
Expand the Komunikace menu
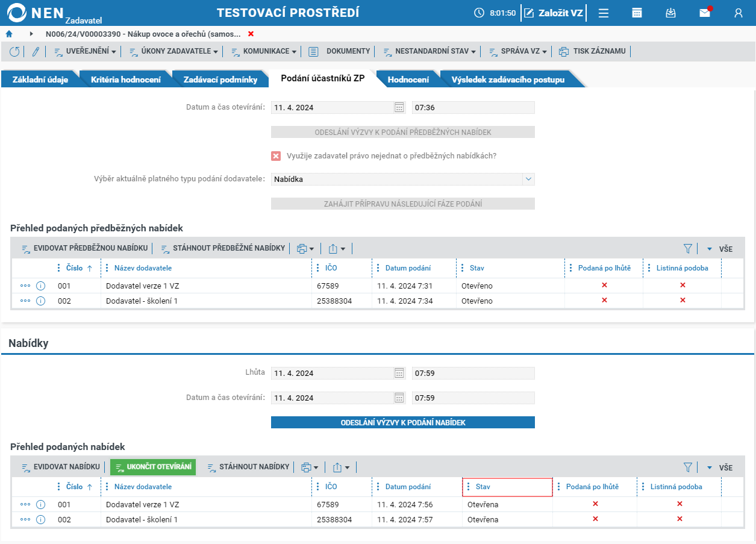(x=264, y=51)
